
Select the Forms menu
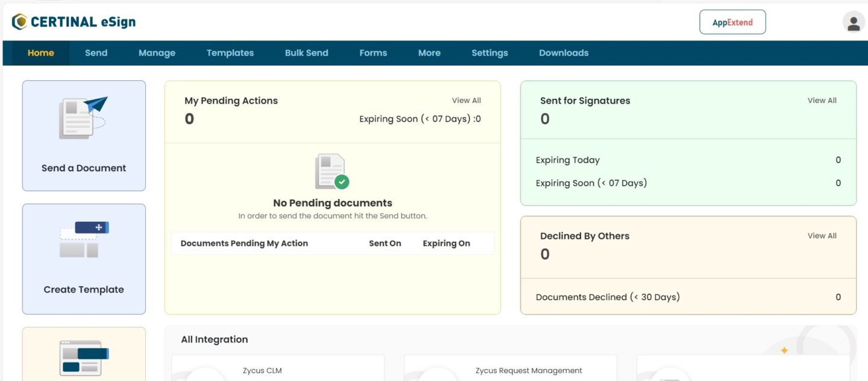click(x=373, y=53)
